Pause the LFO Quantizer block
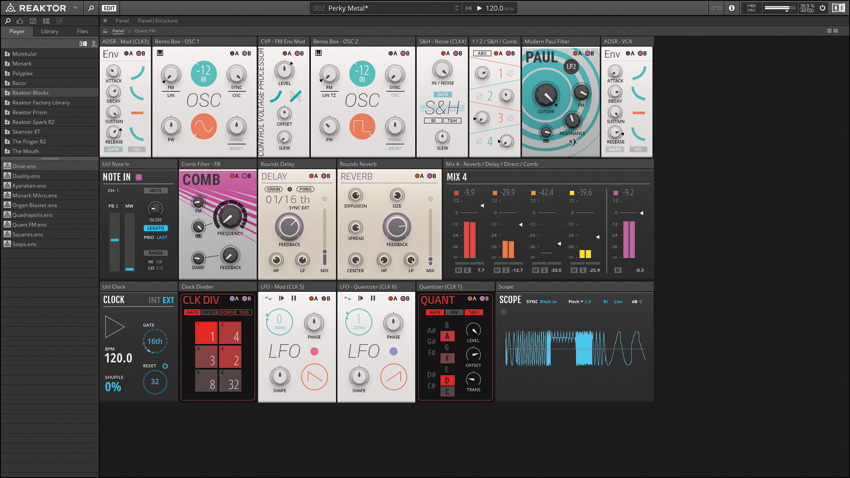Screen dimensions: 850x478 (373, 298)
